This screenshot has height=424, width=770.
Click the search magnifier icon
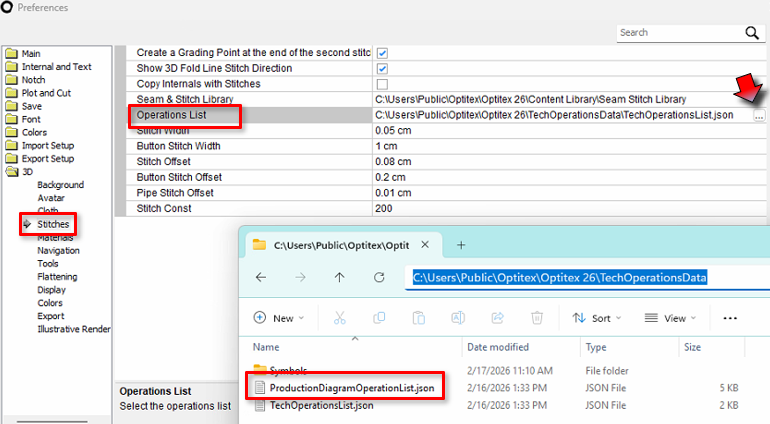752,33
